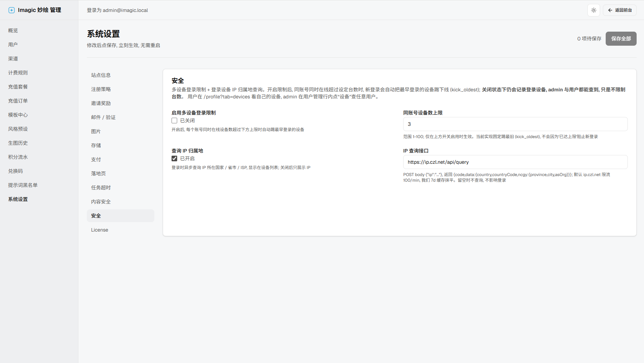Select the 存储 settings tab
Viewport: 644px width, 363px height.
pyautogui.click(x=121, y=145)
